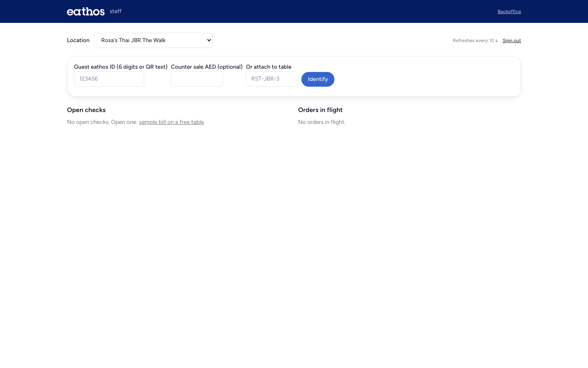Focus the Guest eathos ID input field
Viewport: 588px width, 368px height.
[109, 79]
